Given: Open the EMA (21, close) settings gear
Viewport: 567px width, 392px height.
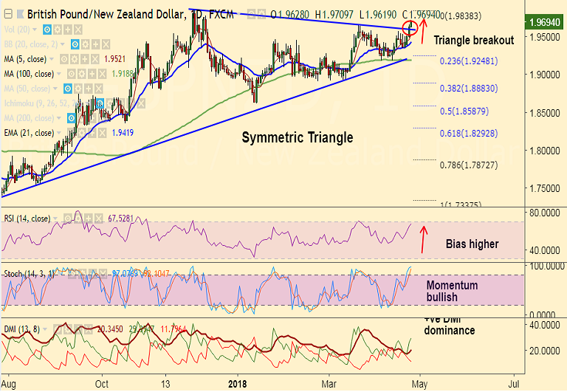Looking at the screenshot, I should (x=82, y=133).
